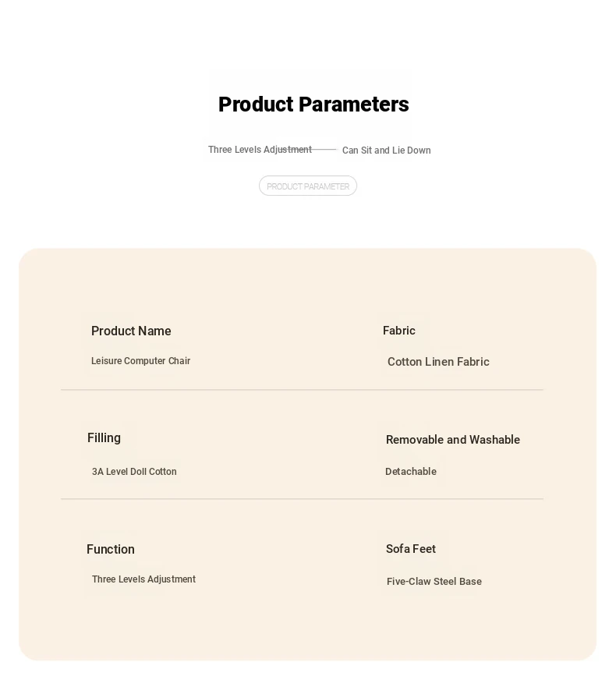Screen dimensions: 616x687
Task: Click the Detachable value text
Action: [x=411, y=472]
